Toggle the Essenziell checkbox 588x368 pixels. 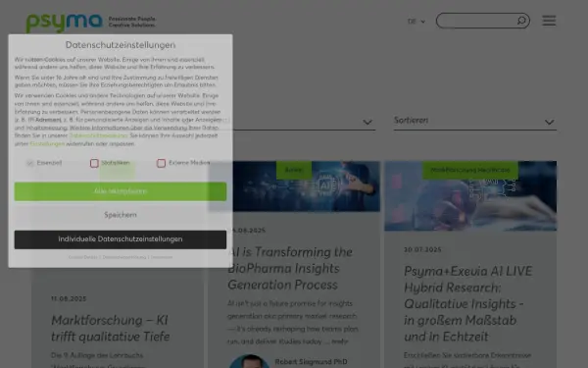30,163
